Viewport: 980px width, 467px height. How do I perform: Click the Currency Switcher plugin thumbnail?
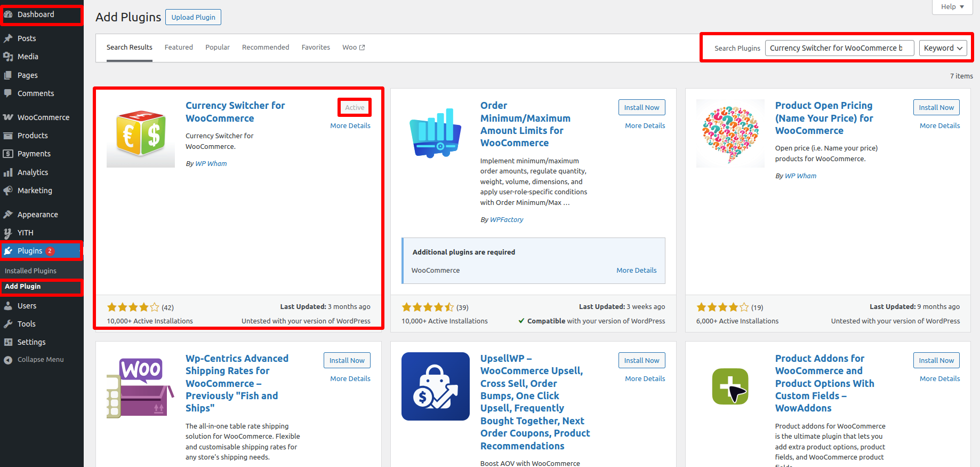[141, 133]
